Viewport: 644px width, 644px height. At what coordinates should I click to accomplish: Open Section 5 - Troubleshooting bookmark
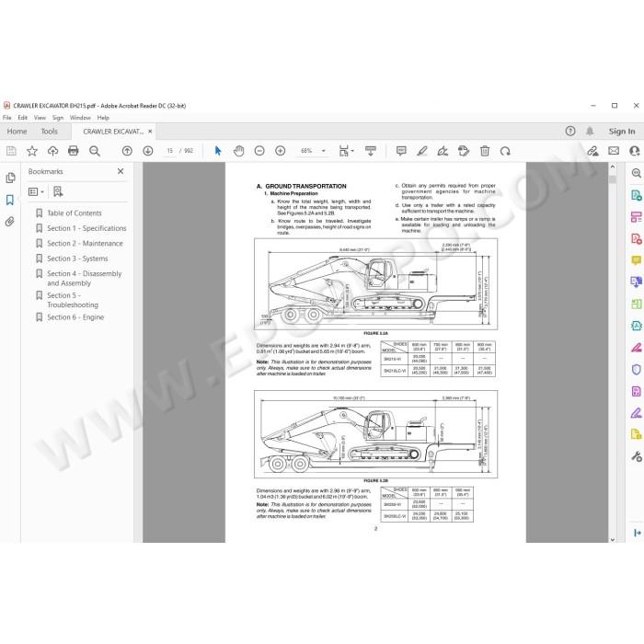click(73, 300)
